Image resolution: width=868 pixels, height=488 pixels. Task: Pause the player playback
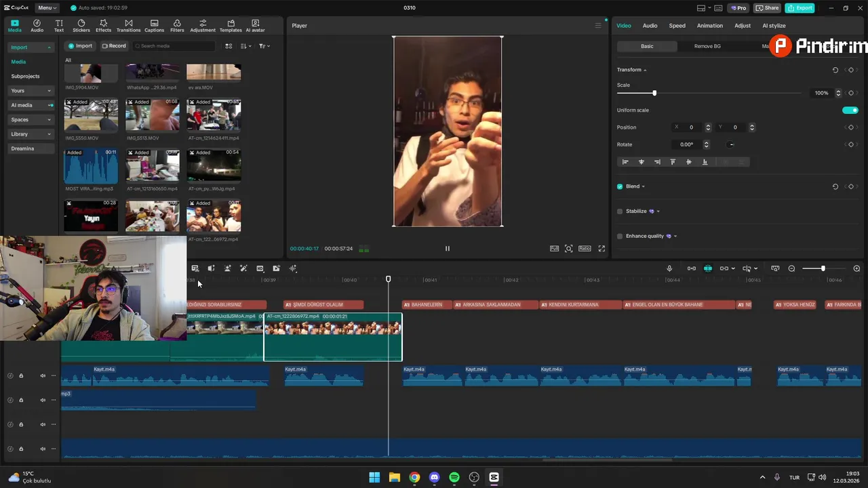tap(447, 249)
